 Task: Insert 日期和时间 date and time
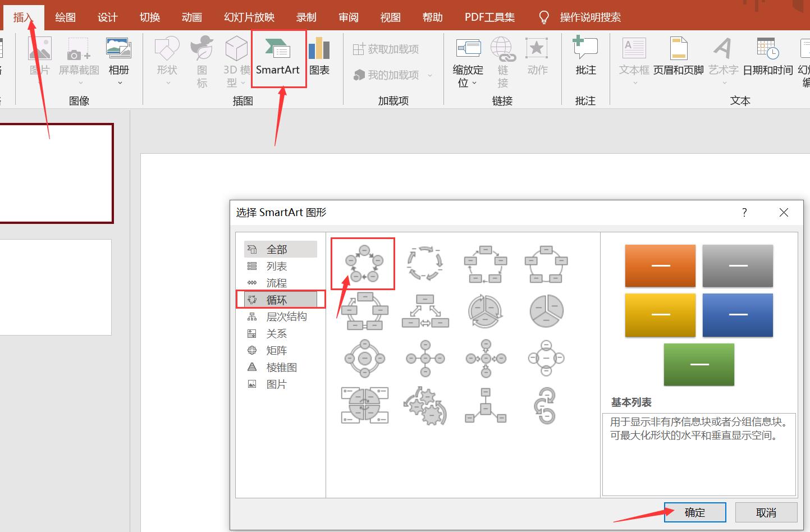[767, 57]
